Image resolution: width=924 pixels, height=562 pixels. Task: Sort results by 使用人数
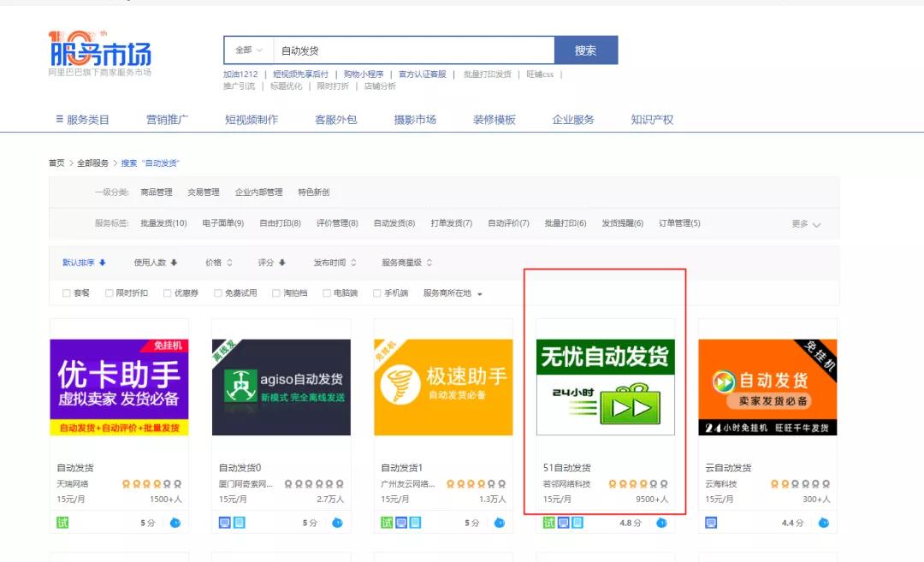(x=156, y=263)
